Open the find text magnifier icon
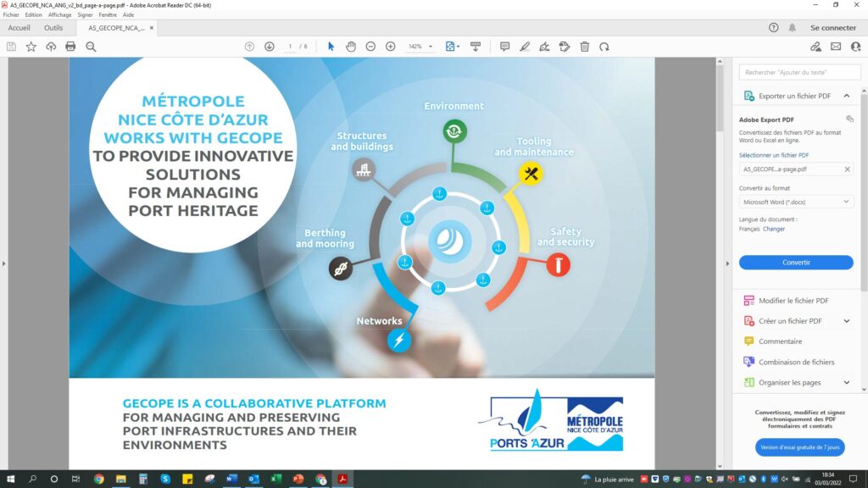868x488 pixels. click(x=91, y=47)
